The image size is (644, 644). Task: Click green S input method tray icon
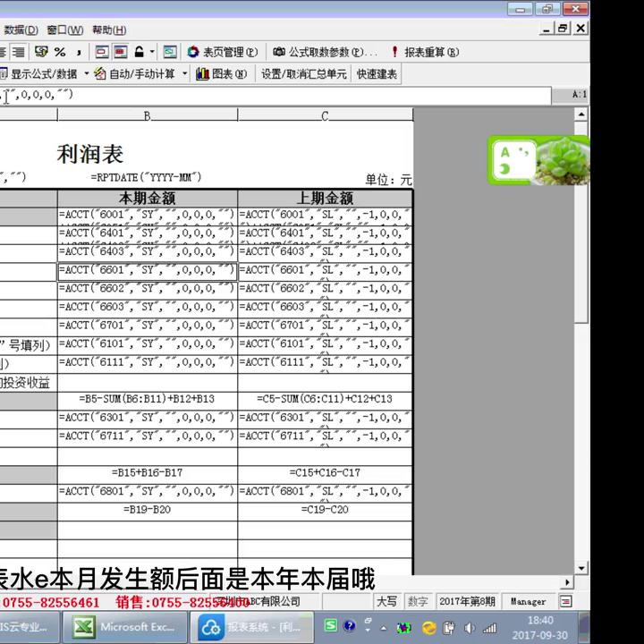[x=331, y=625]
